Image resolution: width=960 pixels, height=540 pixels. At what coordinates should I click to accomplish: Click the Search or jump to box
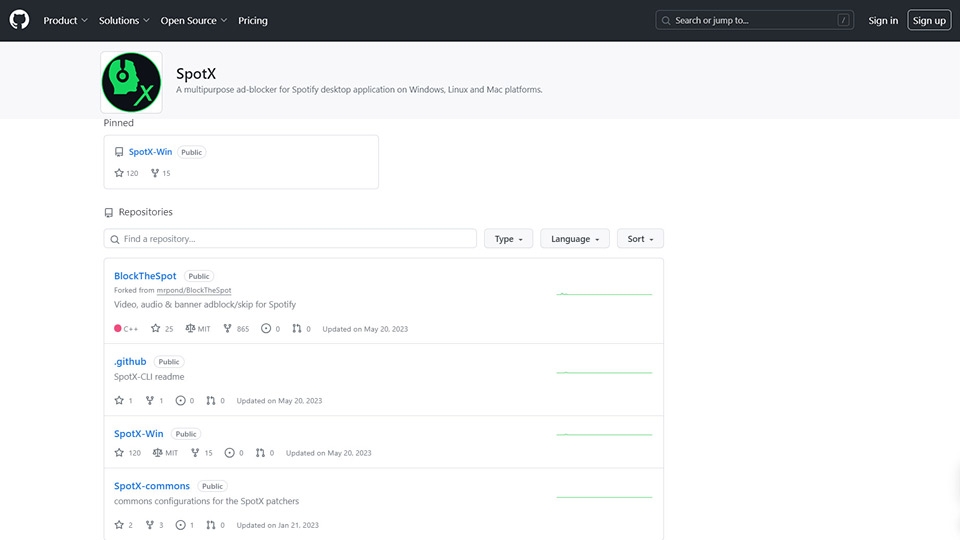click(755, 20)
